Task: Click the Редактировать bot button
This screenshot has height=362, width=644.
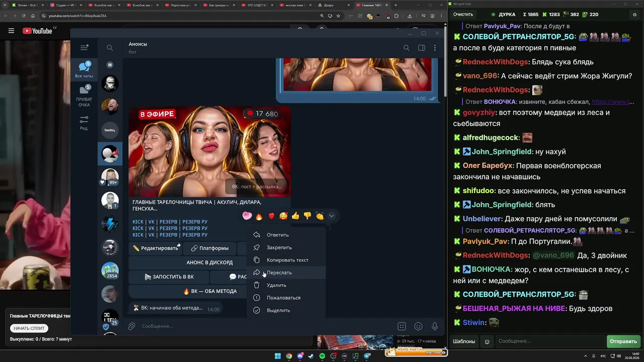Action: (156, 248)
